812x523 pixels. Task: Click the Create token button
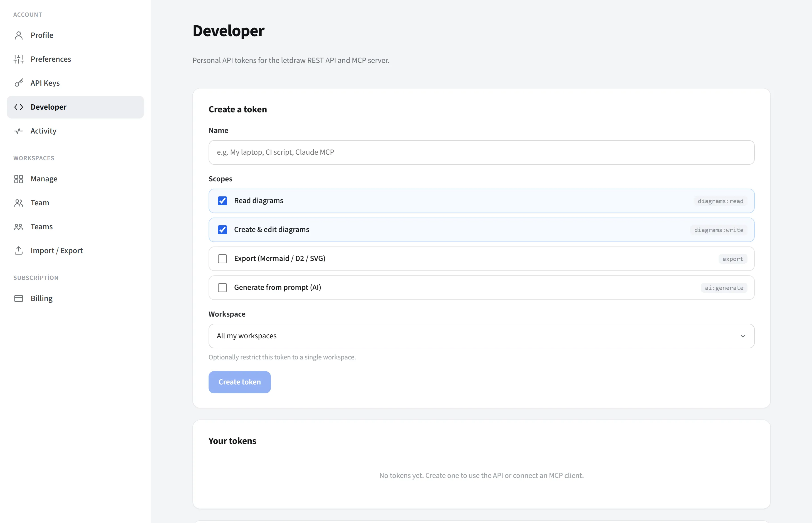[x=240, y=382]
